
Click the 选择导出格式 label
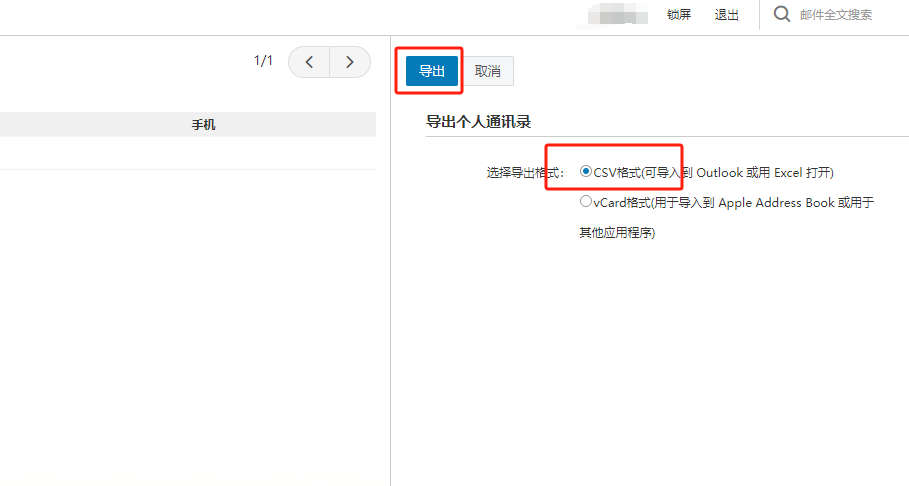pos(525,172)
